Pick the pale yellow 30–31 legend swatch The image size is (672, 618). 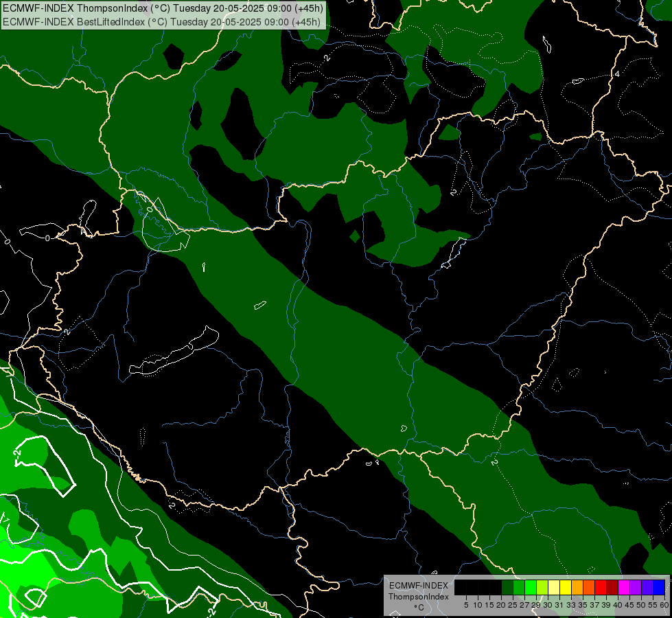pyautogui.click(x=554, y=587)
